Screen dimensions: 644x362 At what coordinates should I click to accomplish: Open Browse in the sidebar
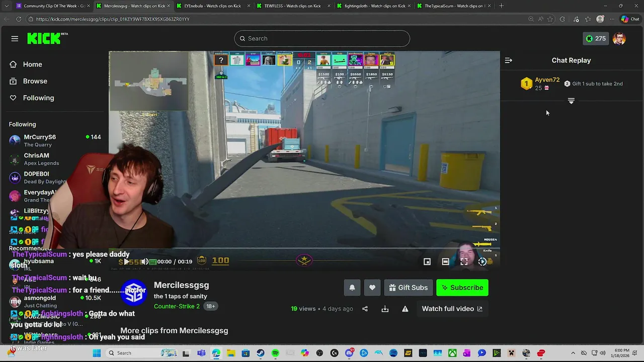(x=35, y=81)
